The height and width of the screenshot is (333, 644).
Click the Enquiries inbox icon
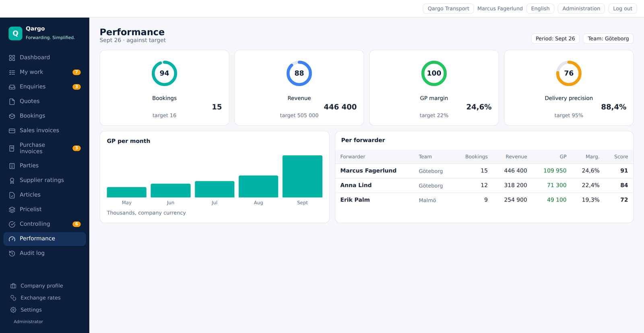[x=12, y=87]
